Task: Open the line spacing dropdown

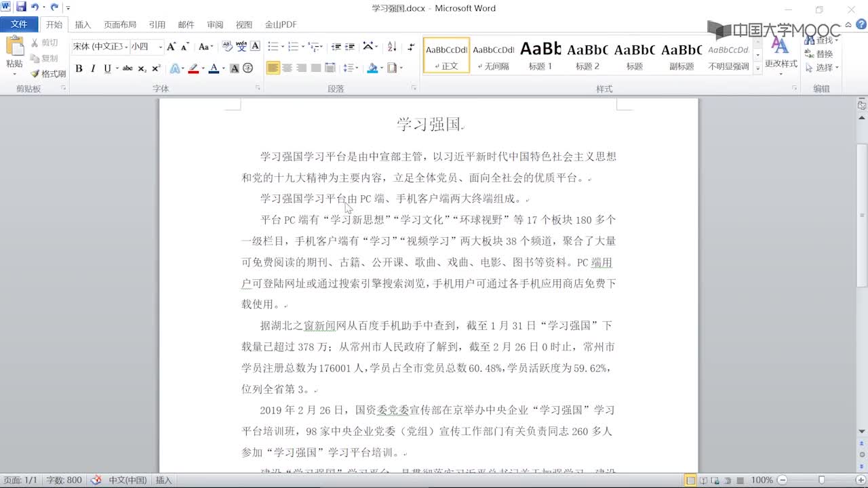Action: coord(350,68)
